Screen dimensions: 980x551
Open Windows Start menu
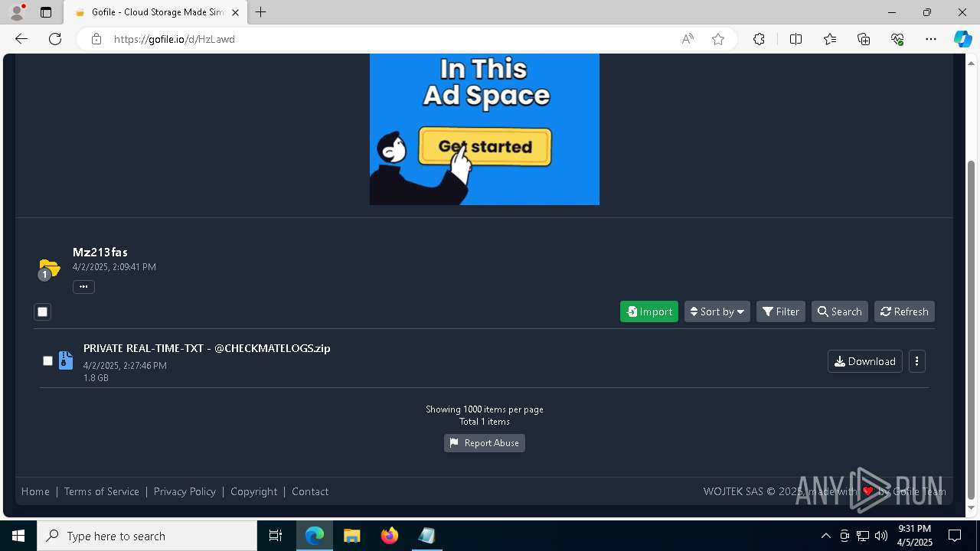[18, 536]
